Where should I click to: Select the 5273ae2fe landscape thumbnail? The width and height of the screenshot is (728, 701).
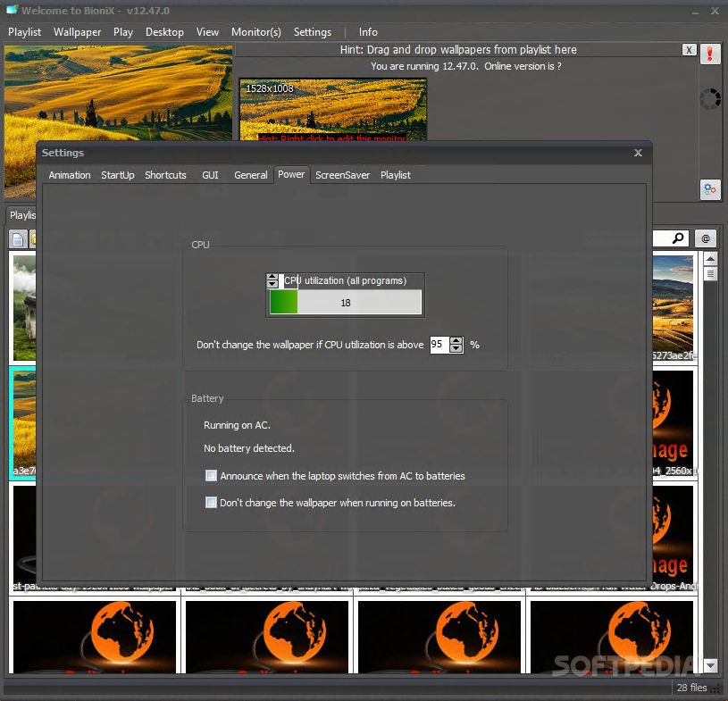674,308
